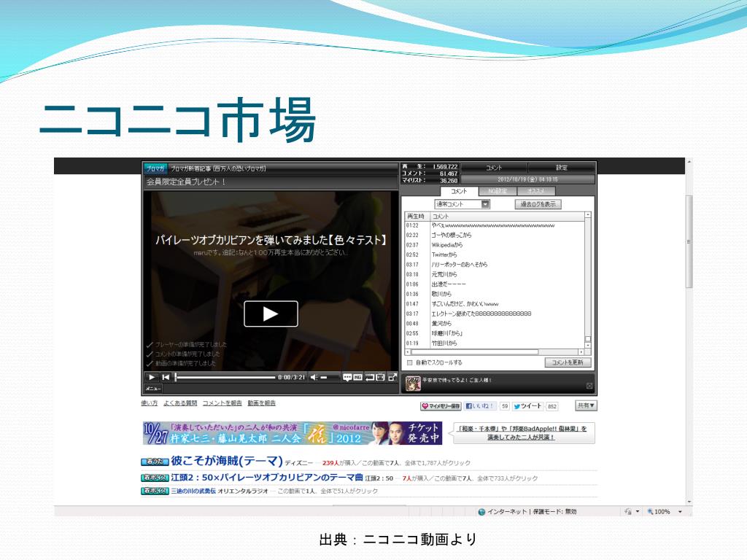
Task: Select the comment '竹田川から'
Action: [444, 343]
